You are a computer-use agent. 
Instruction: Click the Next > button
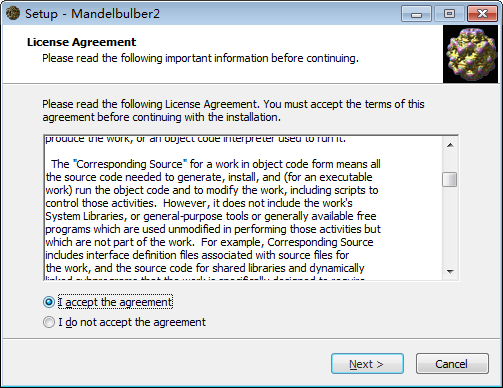[367, 364]
